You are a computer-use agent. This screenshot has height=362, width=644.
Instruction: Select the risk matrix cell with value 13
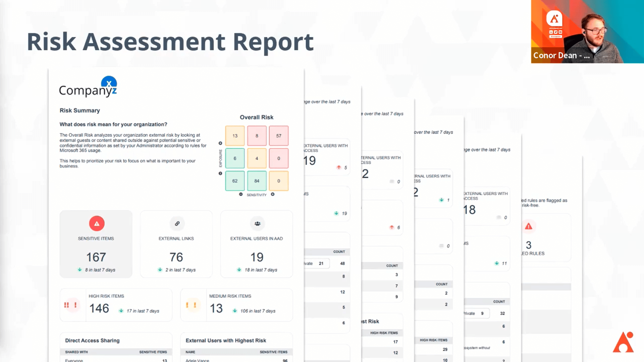[235, 136]
